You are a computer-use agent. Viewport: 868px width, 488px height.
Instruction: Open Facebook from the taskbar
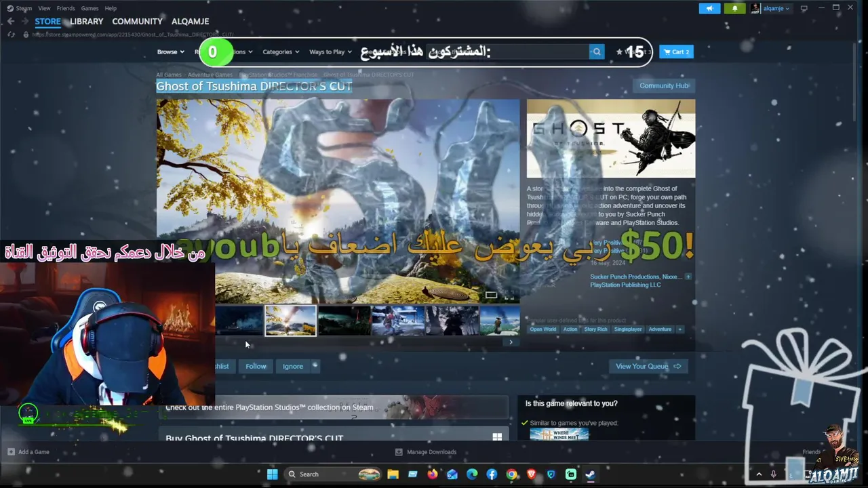(x=492, y=474)
